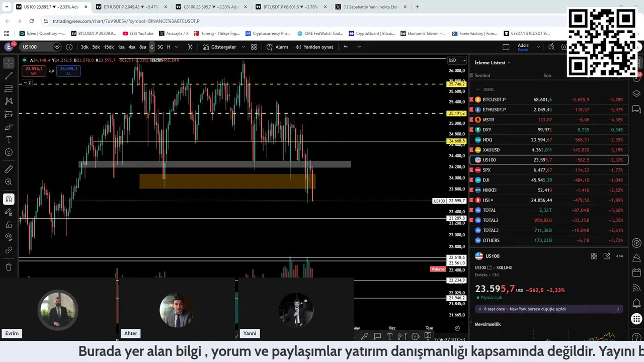Expand New York borsası news item arrow

(x=618, y=309)
